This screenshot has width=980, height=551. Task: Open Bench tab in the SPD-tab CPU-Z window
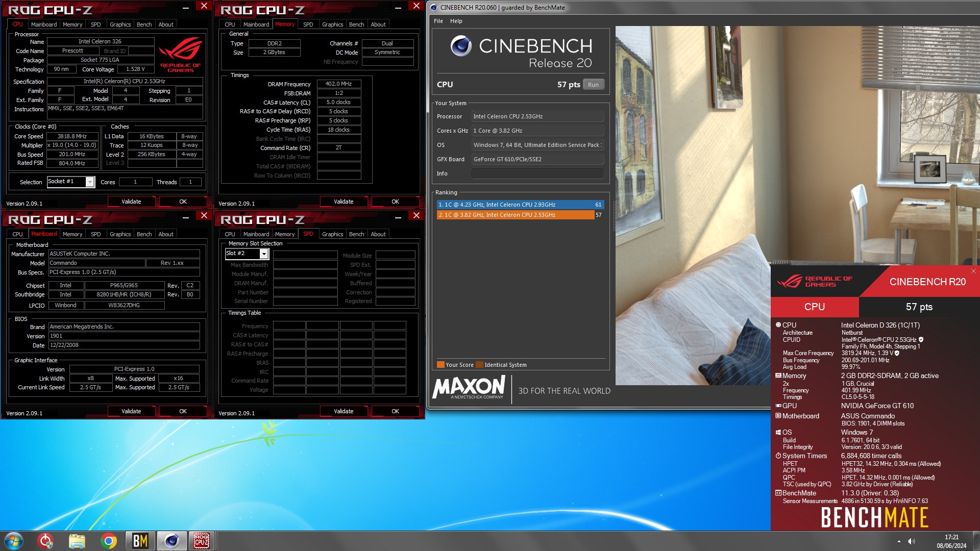tap(356, 234)
